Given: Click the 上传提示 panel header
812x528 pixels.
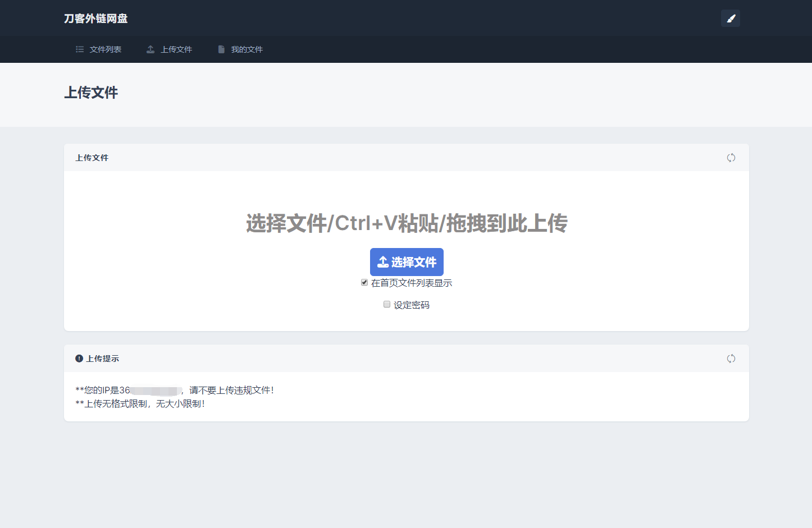Looking at the screenshot, I should tap(102, 358).
